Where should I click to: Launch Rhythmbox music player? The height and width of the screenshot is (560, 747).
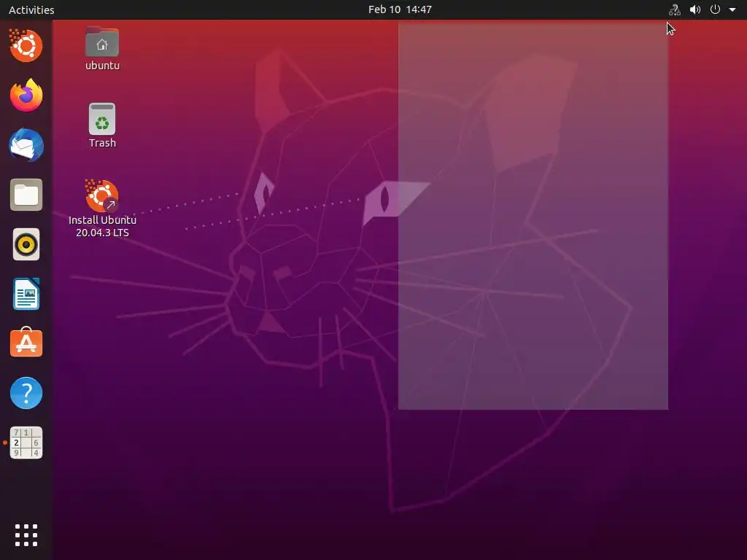[26, 245]
